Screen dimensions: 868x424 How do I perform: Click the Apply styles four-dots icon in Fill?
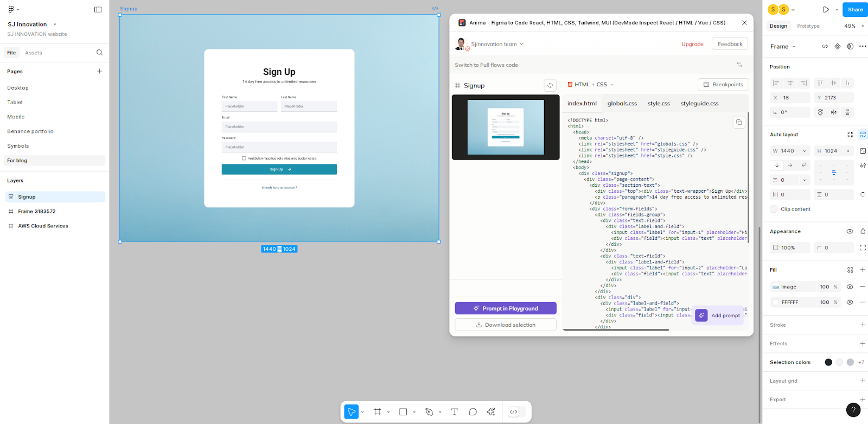(x=850, y=270)
